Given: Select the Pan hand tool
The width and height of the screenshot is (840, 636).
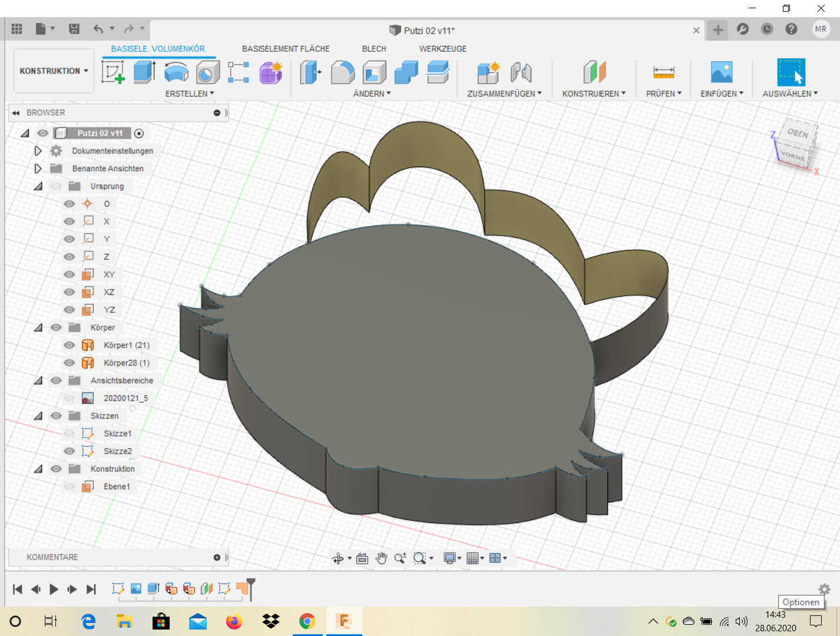Looking at the screenshot, I should click(x=382, y=558).
